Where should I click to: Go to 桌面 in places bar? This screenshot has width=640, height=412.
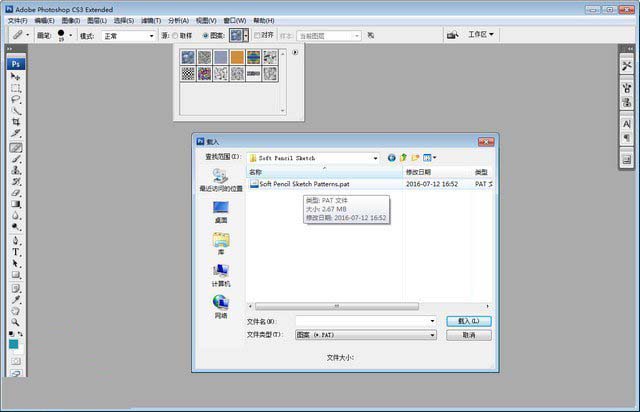221,212
